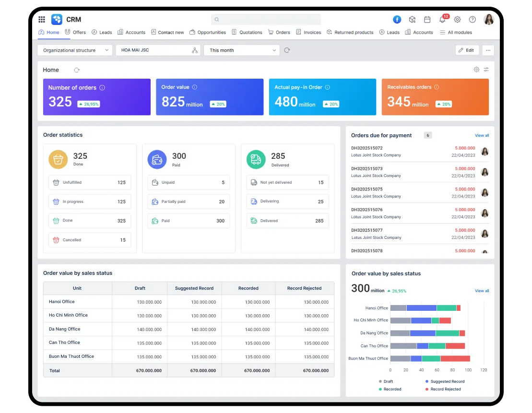Open the three-dot more options menu
This screenshot has height=413, width=532.
488,50
